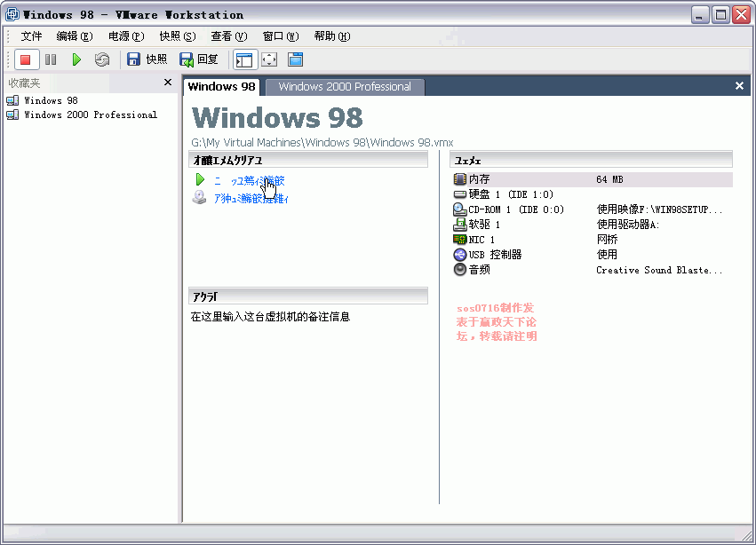Click the quick switch mode icon
The image size is (756, 545).
pos(295,59)
